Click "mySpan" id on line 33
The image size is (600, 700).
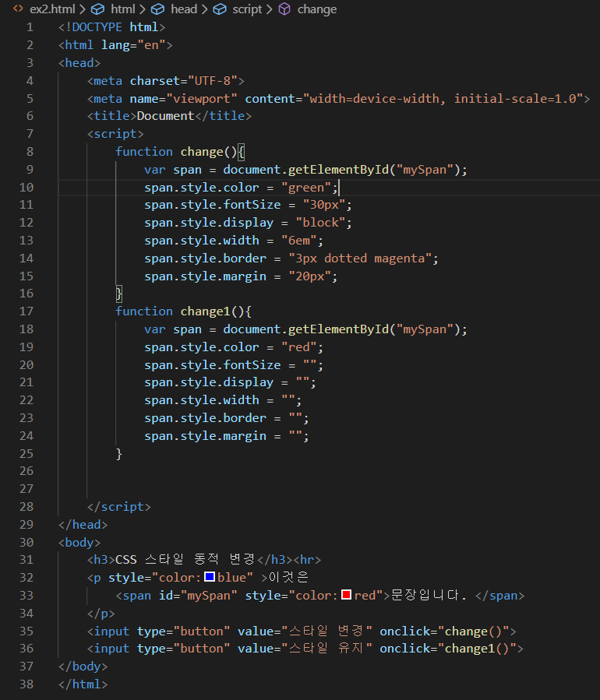click(x=209, y=596)
